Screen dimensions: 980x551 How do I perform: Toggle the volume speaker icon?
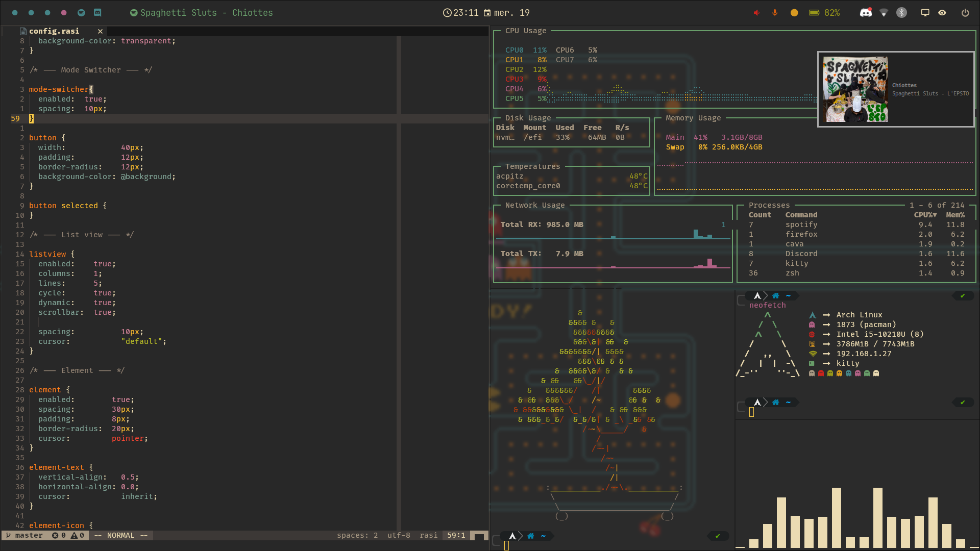[x=756, y=13]
